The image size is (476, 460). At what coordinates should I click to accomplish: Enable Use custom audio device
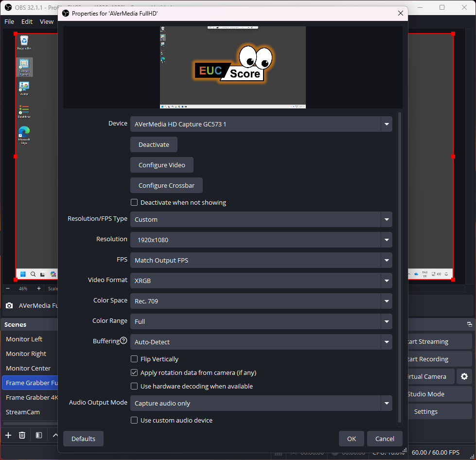pyautogui.click(x=134, y=420)
